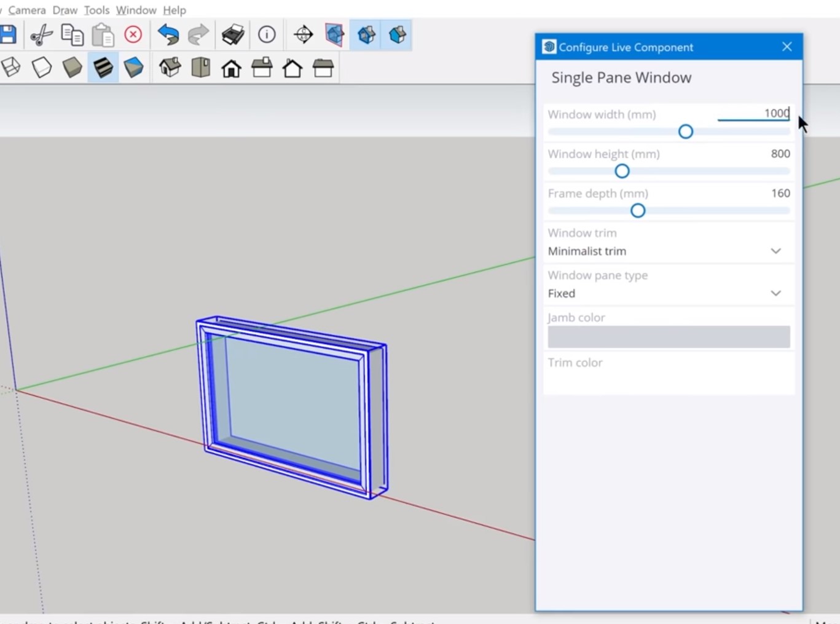Image resolution: width=840 pixels, height=624 pixels.
Task: Click the Window width value field
Action: (x=753, y=113)
